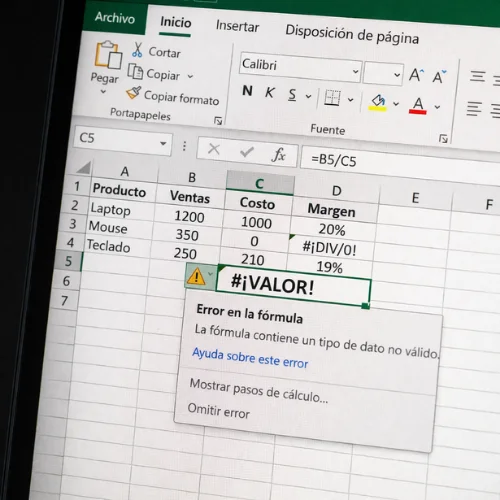500x500 pixels.
Task: Click top align icon
Action: [477, 76]
